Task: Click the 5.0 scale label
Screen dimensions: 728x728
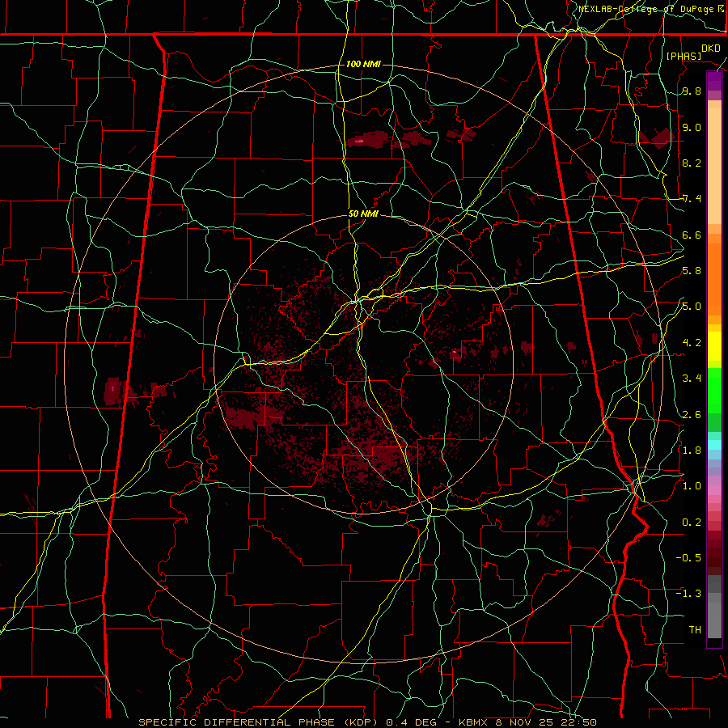Action: coord(692,307)
